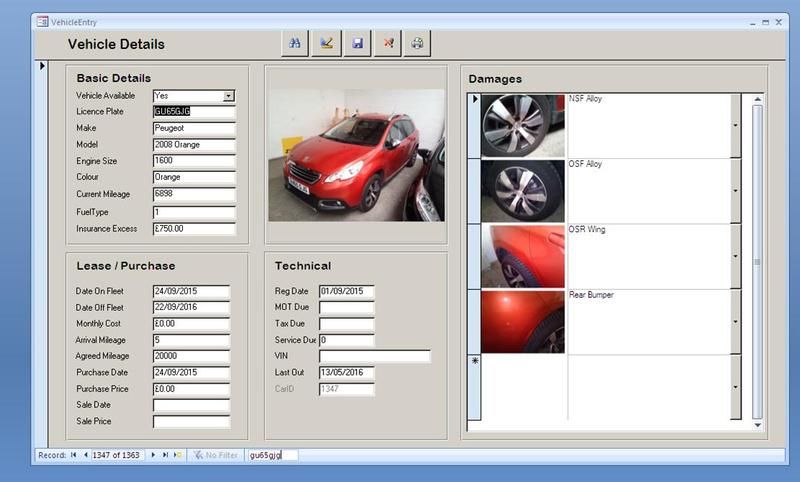Click the Date On Fleet field

(191, 291)
